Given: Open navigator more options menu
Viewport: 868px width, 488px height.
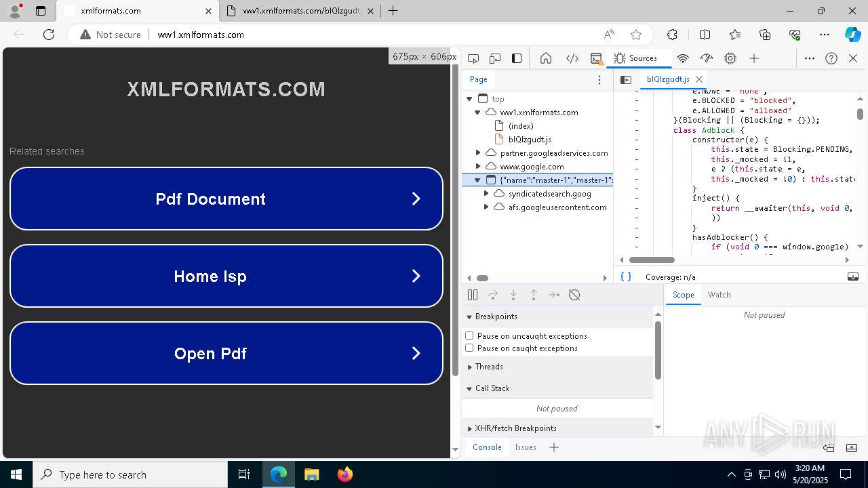Looking at the screenshot, I should pos(599,80).
